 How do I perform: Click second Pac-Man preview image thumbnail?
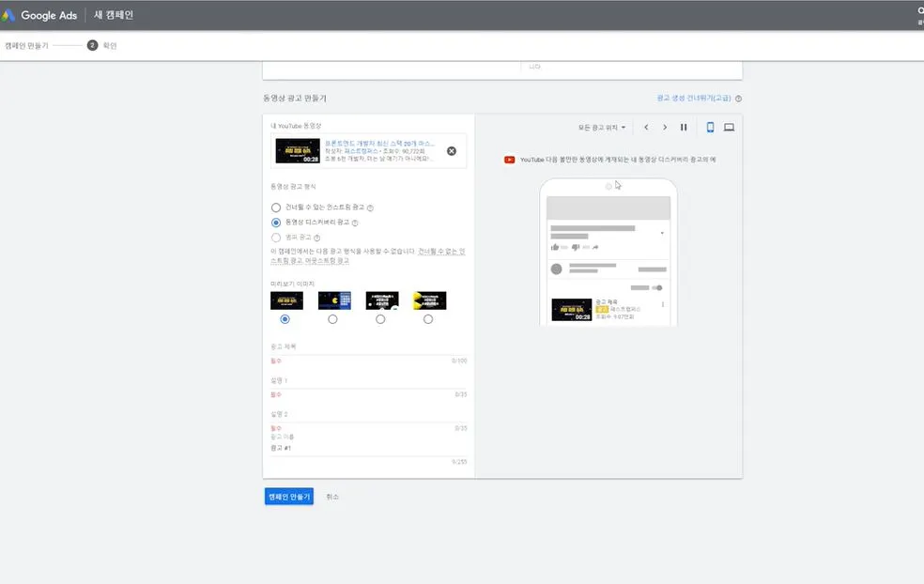click(334, 300)
